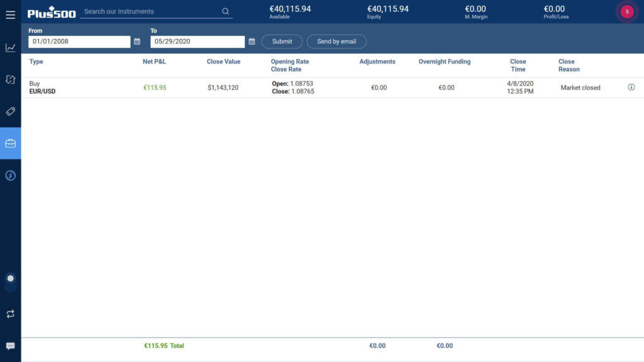Click the instrument search magnifier icon
Screen dimensions: 644x362
tap(226, 11)
